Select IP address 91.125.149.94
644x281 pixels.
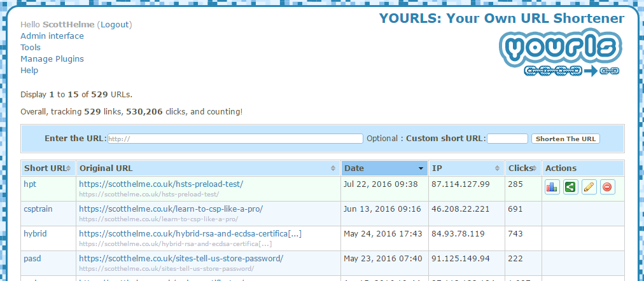click(x=461, y=259)
